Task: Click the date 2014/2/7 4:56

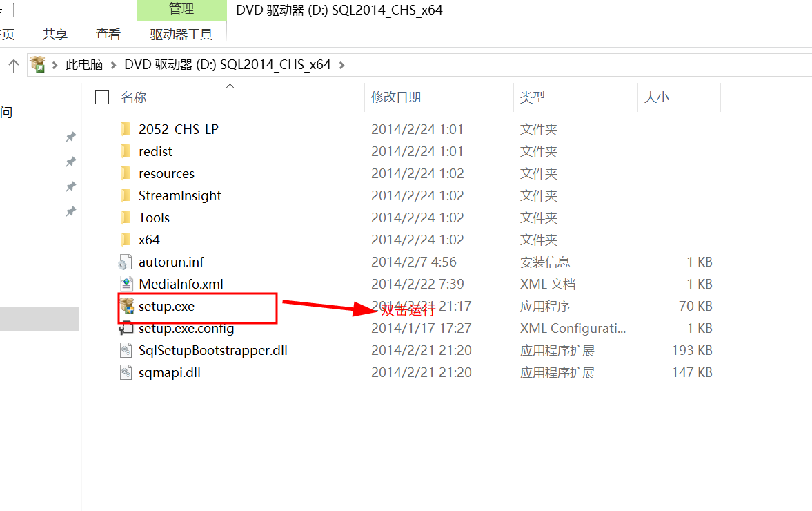Action: tap(414, 262)
